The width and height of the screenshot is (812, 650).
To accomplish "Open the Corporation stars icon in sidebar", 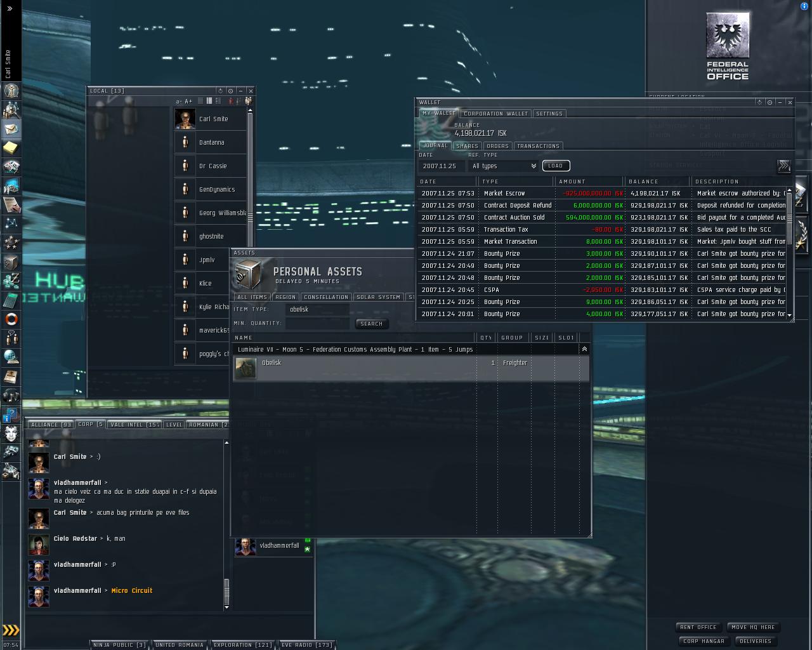I will [11, 242].
